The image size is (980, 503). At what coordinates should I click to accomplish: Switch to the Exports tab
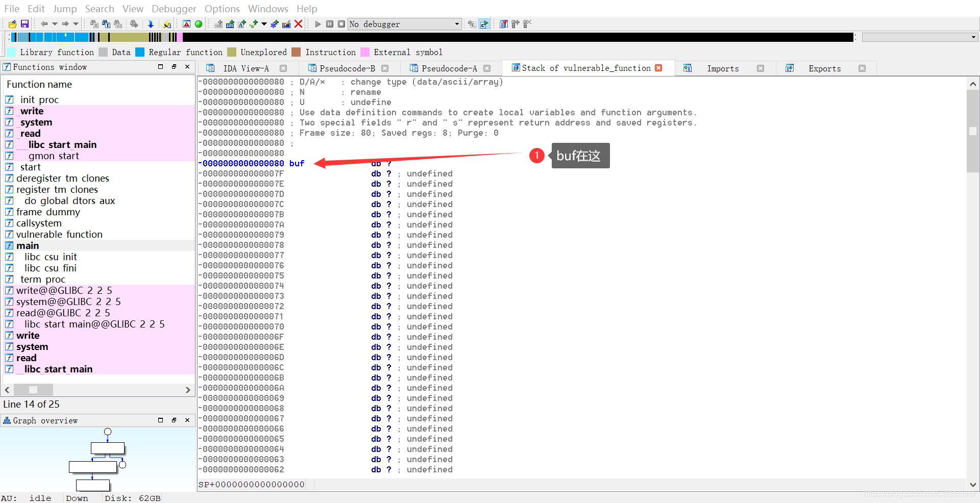coord(825,68)
